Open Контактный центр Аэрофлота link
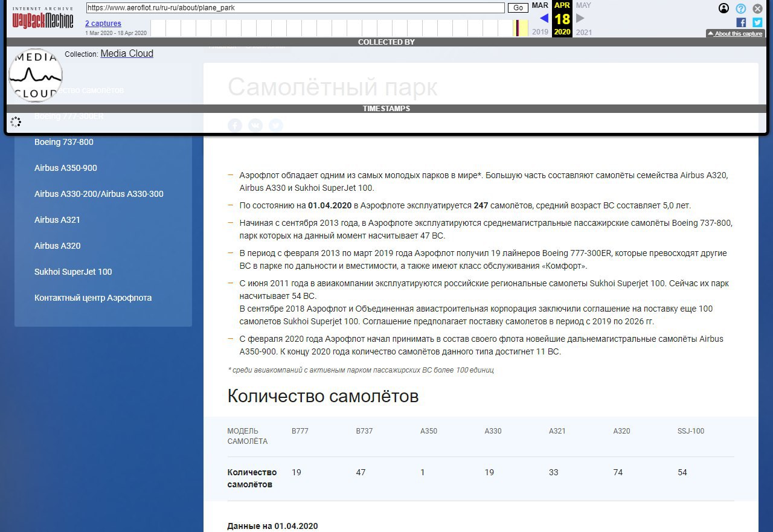The image size is (773, 532). pyautogui.click(x=93, y=298)
